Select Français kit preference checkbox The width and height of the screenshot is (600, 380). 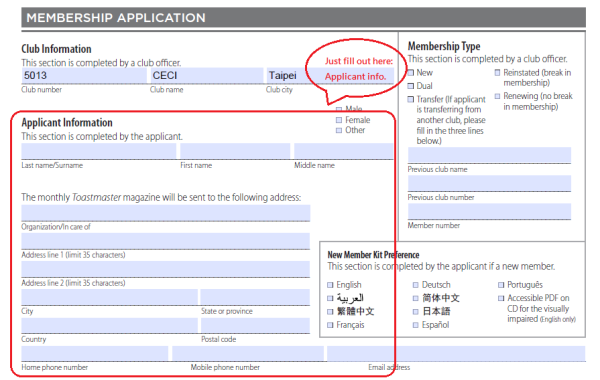[330, 325]
